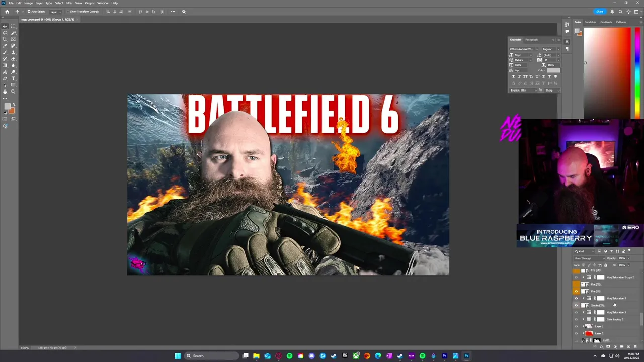Open the layer Fill dropdown arrow
Image resolution: width=644 pixels, height=362 pixels.
coord(628,265)
